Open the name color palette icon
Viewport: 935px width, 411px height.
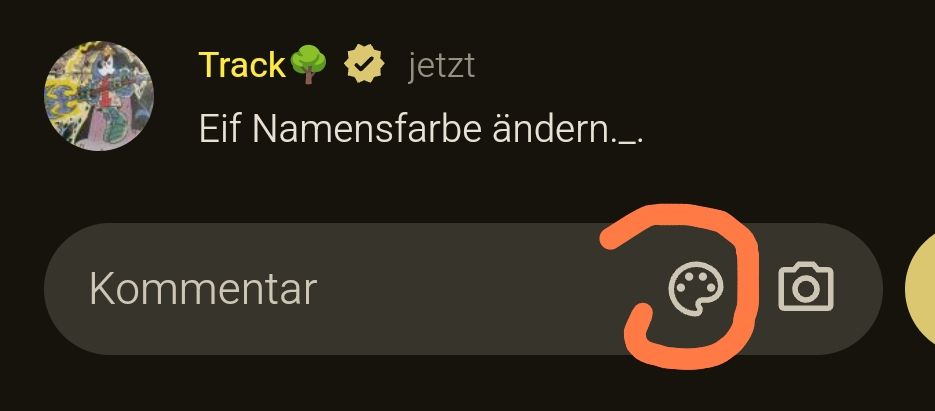[696, 289]
